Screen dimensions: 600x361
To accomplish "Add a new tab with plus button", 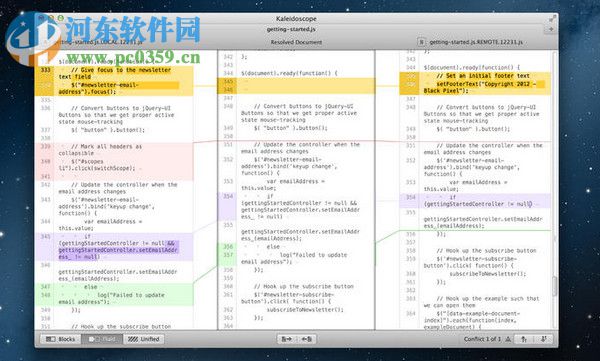I will click(551, 29).
